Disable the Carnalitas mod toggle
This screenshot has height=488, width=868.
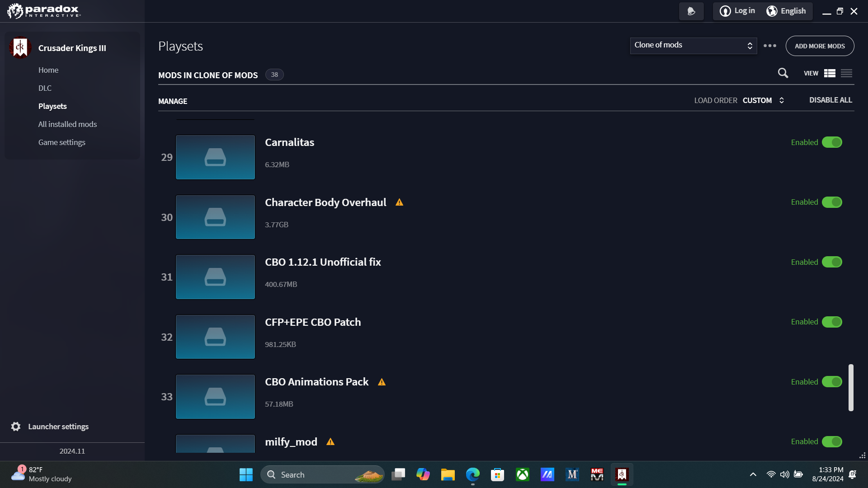pos(832,142)
